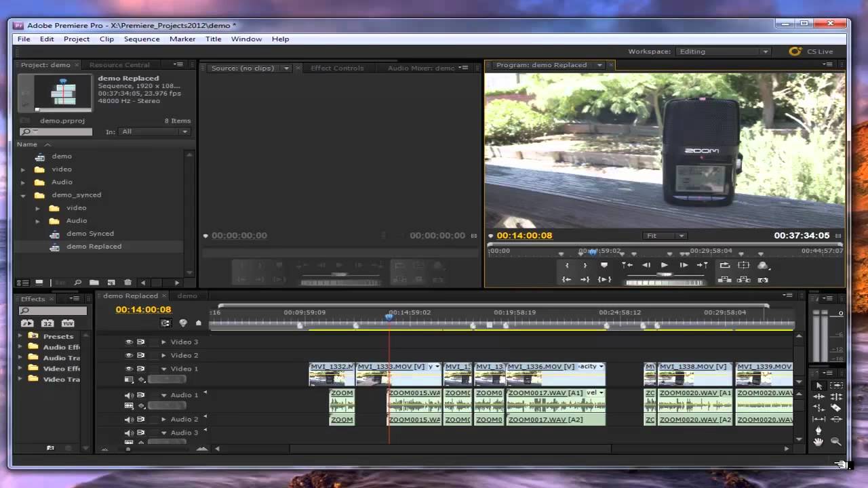Viewport: 868px width, 488px height.
Task: Select the Rolling Edit tool
Action: 835,396
